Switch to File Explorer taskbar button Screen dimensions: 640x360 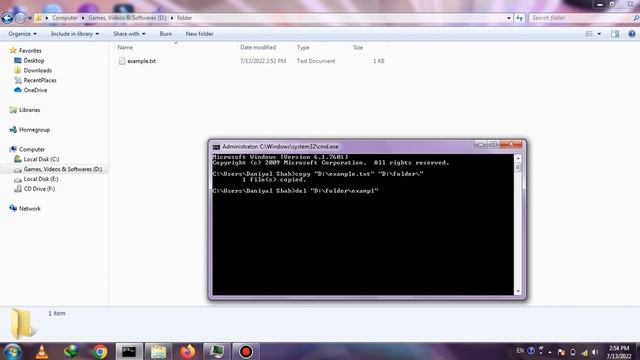[x=158, y=351]
